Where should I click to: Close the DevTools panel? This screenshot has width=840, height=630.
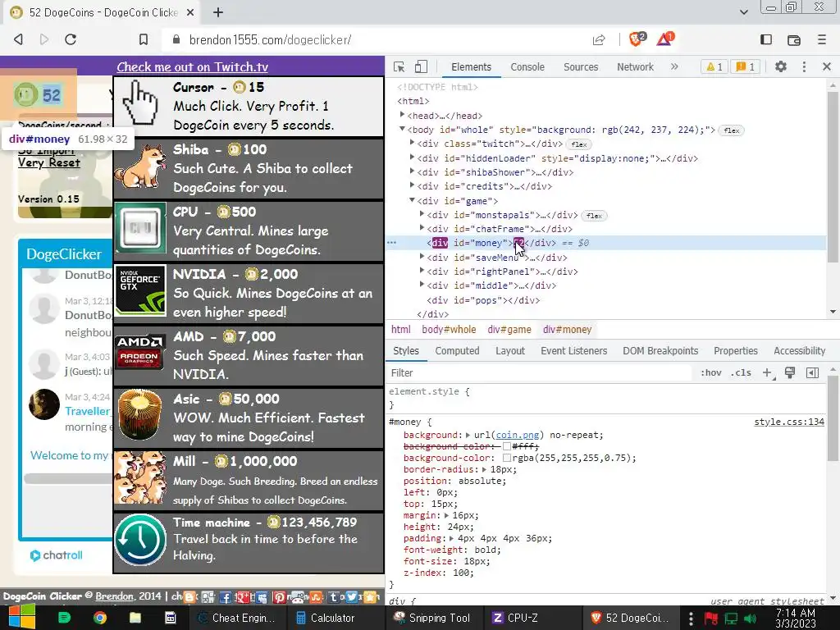pos(827,67)
